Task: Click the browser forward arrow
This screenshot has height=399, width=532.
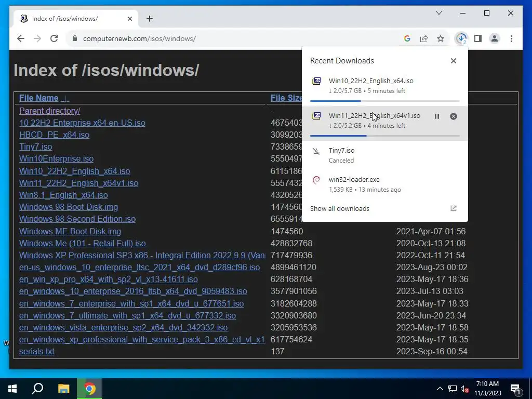Action: pos(37,38)
